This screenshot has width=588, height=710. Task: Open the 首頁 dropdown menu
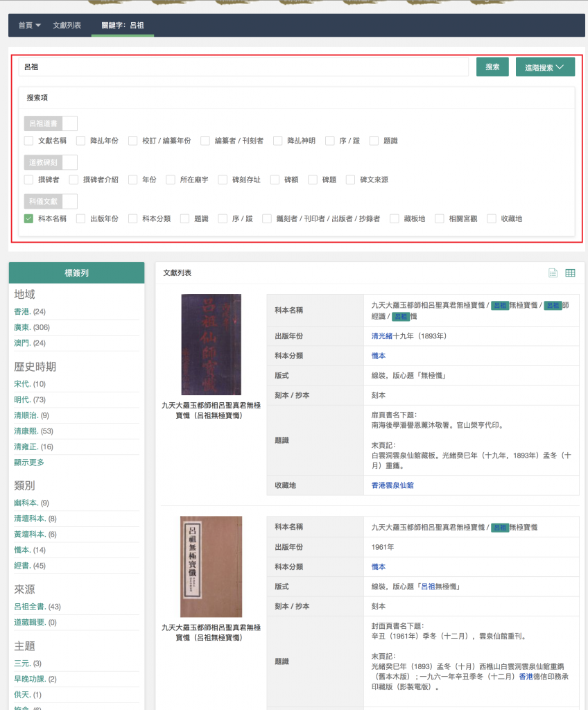(x=29, y=25)
